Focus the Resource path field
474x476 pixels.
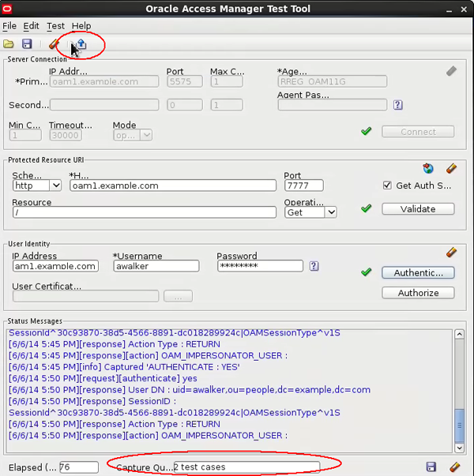point(145,212)
